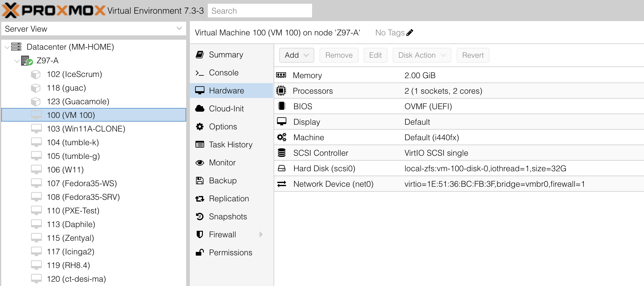
Task: Select VM 117 (Icinga2) in tree
Action: tap(94, 252)
